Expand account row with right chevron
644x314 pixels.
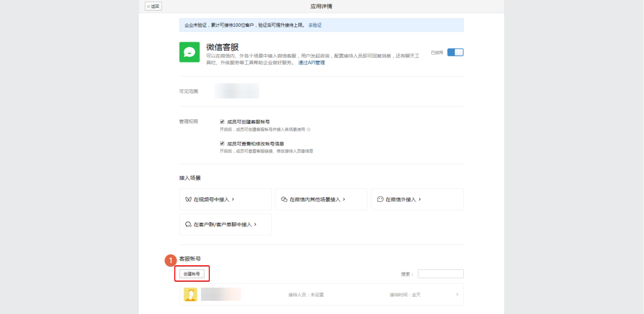(457, 294)
